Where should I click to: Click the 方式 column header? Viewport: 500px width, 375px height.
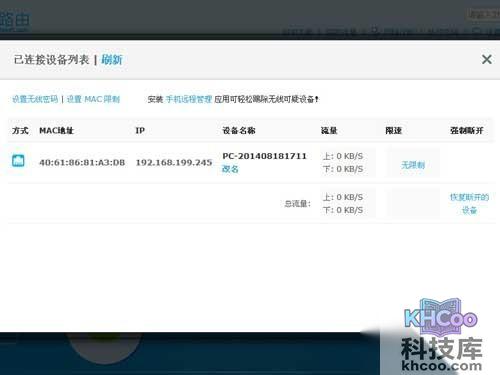(x=20, y=130)
